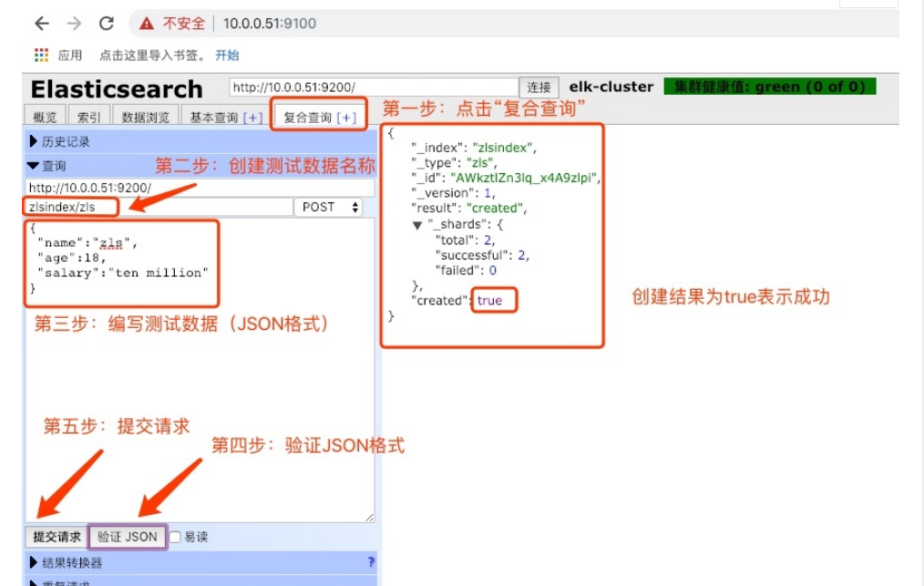Open the apps grid icon in bookmarks bar
This screenshot has width=924, height=586.
pyautogui.click(x=41, y=56)
